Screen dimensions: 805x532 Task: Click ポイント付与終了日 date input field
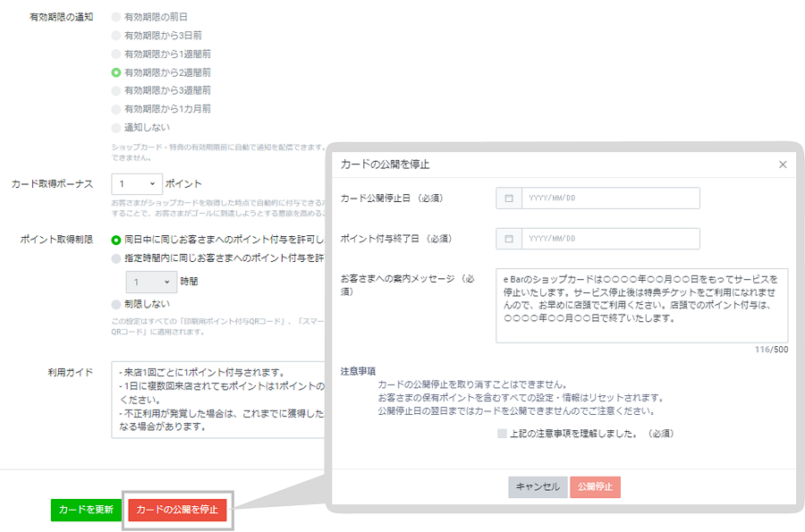[x=610, y=239]
